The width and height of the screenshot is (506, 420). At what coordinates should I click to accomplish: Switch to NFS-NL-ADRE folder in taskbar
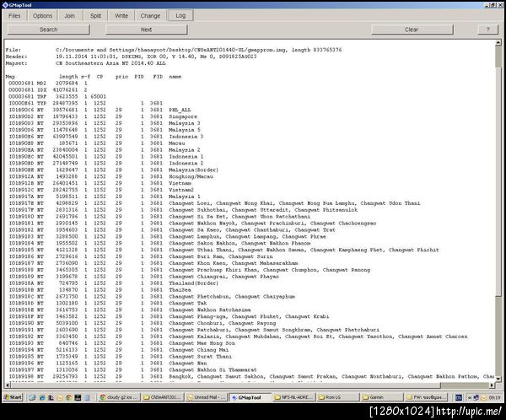tap(294, 397)
